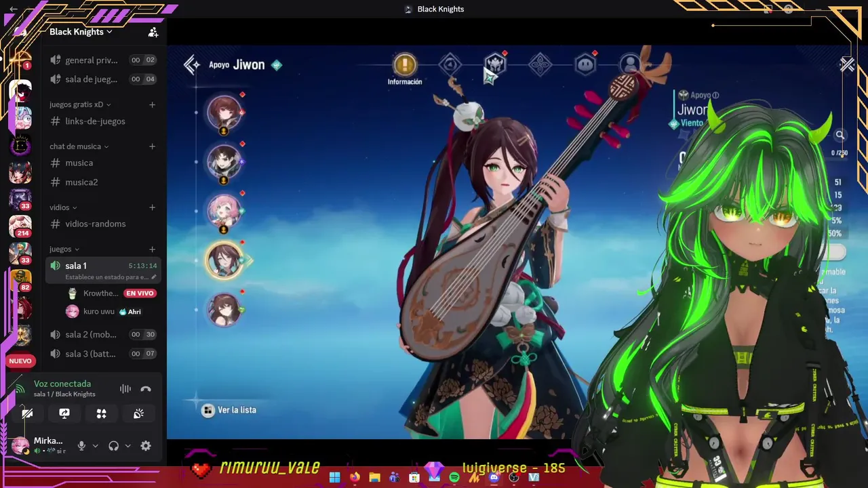The width and height of the screenshot is (868, 488).
Task: Go back with the game's back arrow icon
Action: [192, 64]
